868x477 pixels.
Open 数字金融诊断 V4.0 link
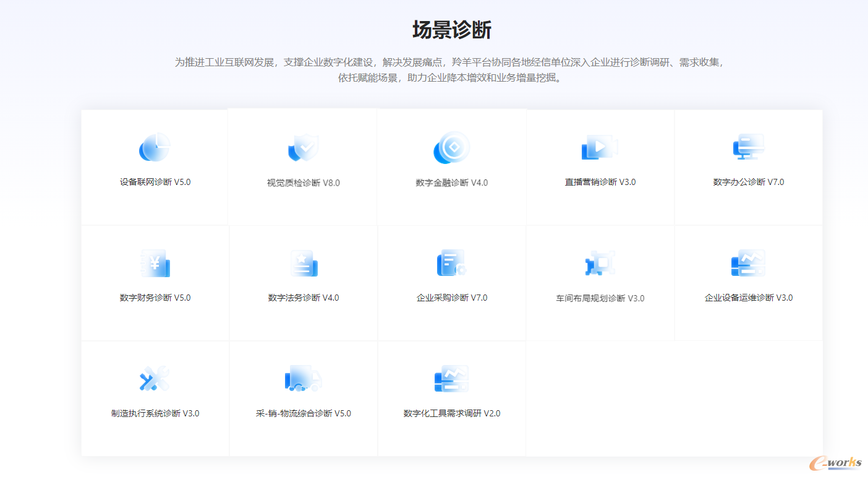[x=452, y=183]
